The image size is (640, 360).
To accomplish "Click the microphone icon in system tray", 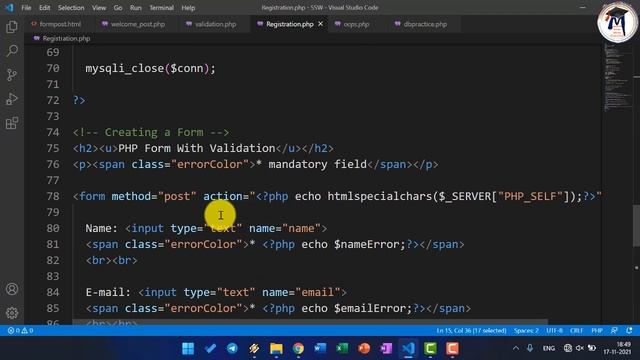I will 530,348.
